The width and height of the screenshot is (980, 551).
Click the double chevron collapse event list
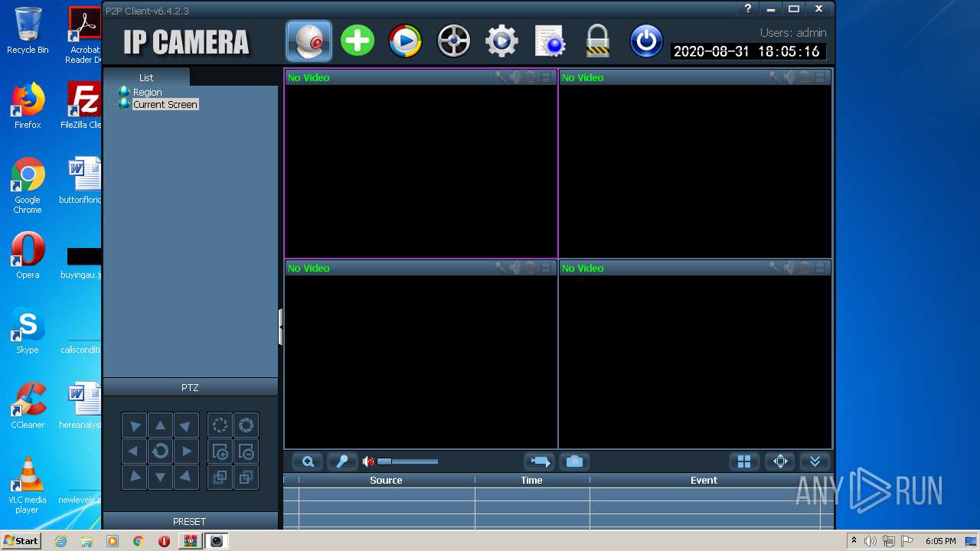coord(815,461)
